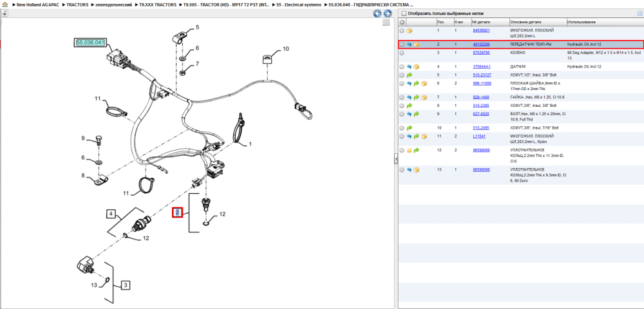Select callout 1 in the diagram
The height and width of the screenshot is (309, 644).
(250, 144)
